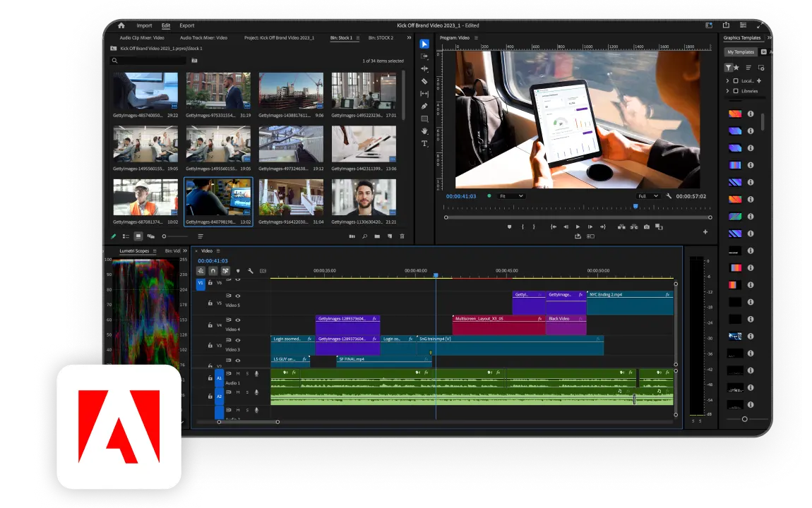
Task: Select the Razor tool
Action: (x=424, y=81)
